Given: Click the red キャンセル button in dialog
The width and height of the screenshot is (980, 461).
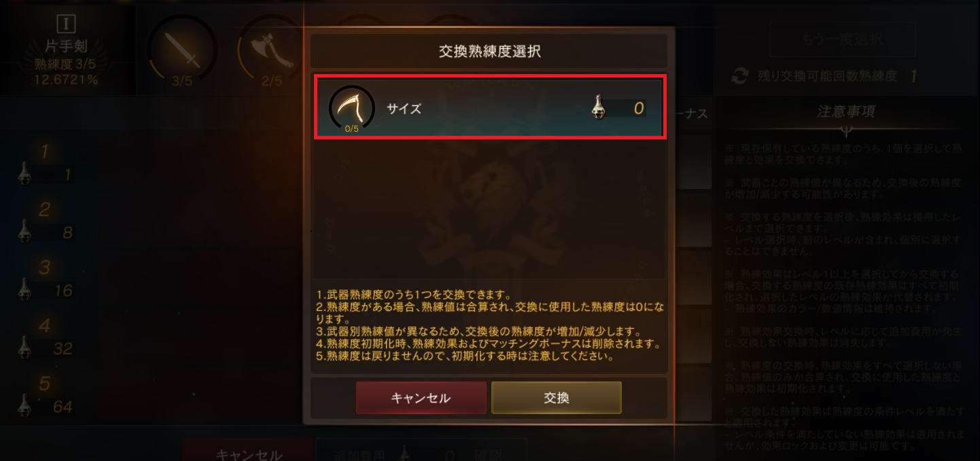Looking at the screenshot, I should click(421, 398).
